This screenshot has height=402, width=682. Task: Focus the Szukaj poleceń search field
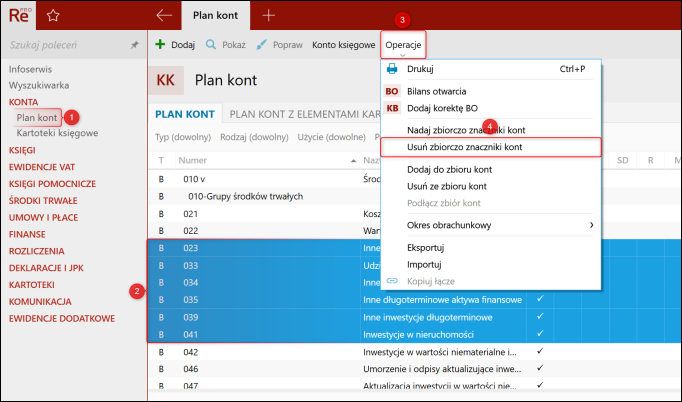[x=65, y=45]
